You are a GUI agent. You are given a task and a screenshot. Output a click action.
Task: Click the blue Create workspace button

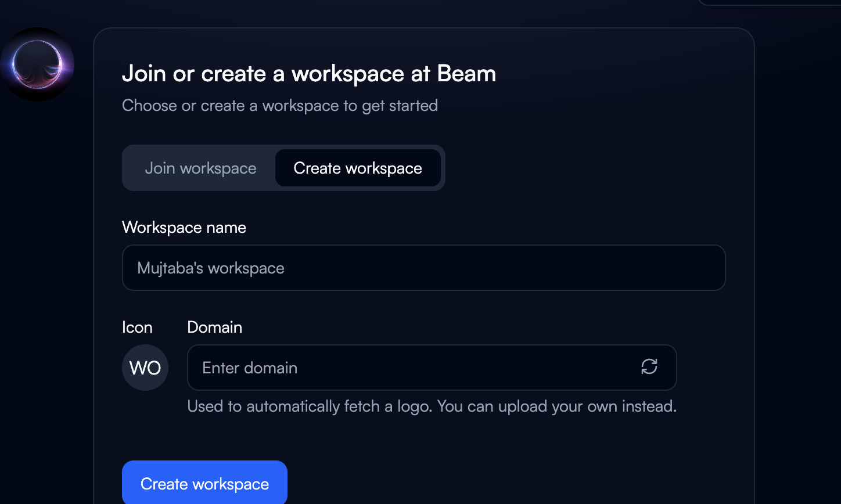click(204, 484)
